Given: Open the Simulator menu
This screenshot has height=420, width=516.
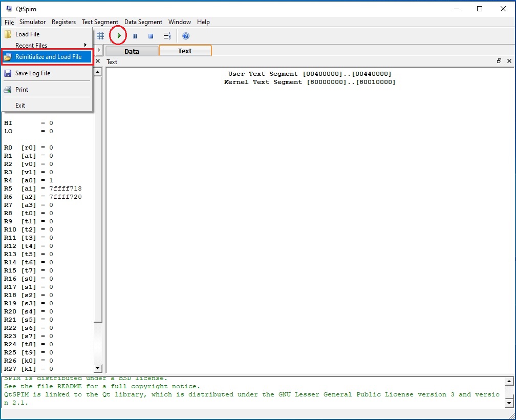Looking at the screenshot, I should pos(33,22).
